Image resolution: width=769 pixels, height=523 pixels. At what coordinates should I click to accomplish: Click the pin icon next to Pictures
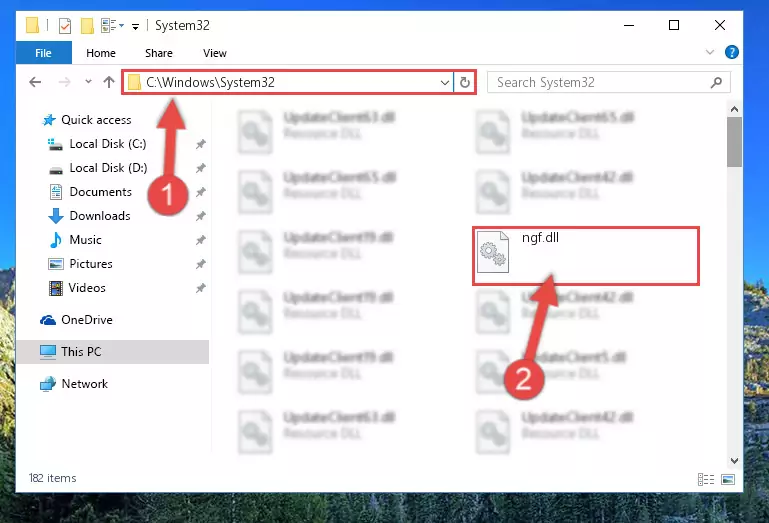click(x=200, y=264)
